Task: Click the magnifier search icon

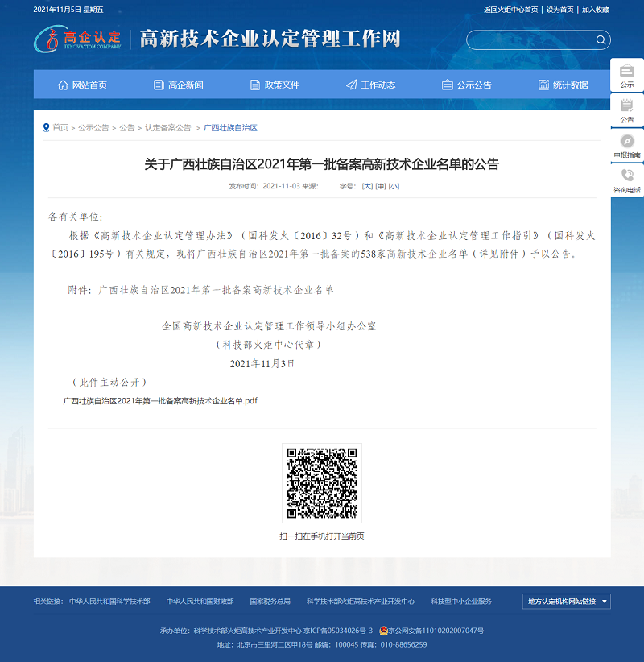Action: coord(600,39)
